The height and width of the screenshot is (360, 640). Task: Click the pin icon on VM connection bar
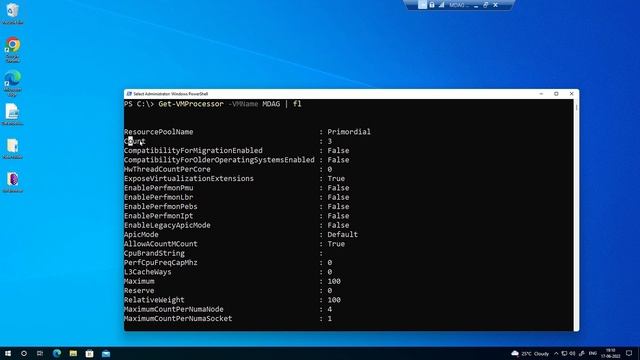point(422,5)
